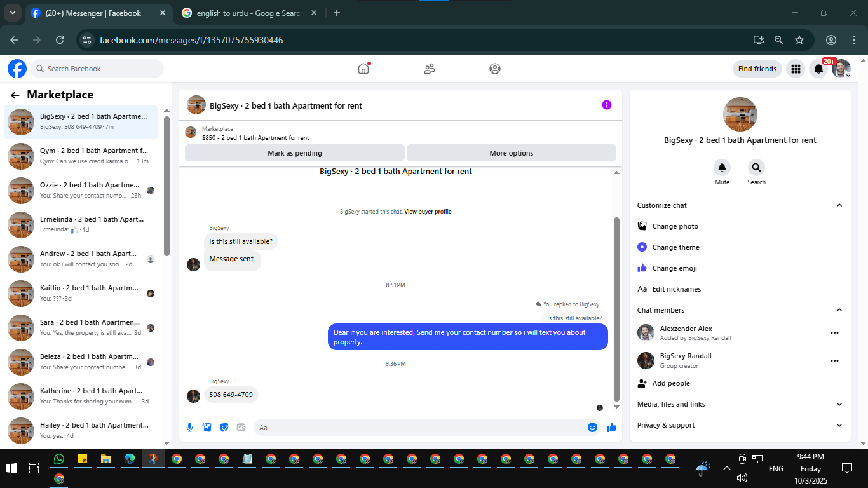868x488 pixels.
Task: Expand Privacy & support section
Action: [740, 425]
